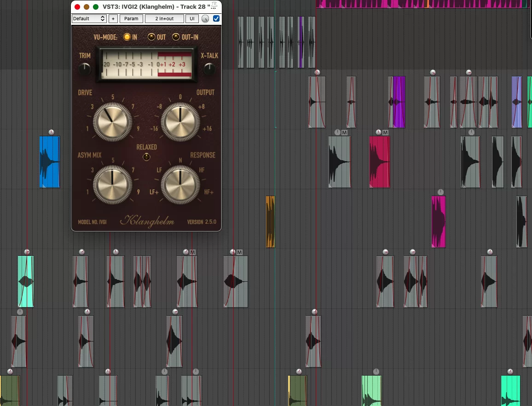Toggle the plugin bypass checkbox
The width and height of the screenshot is (532, 406).
tap(216, 19)
